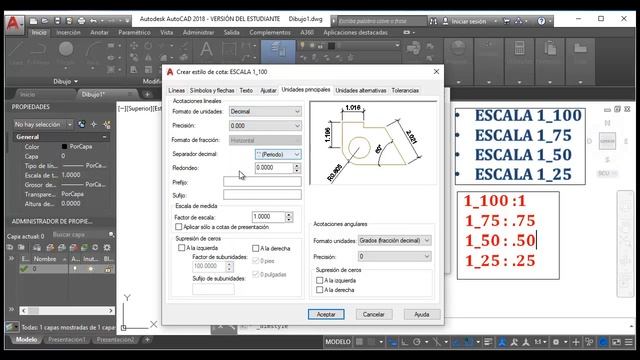The height and width of the screenshot is (360, 640).
Task: Increase 'Factor de escala' with the up arrow
Action: 289,214
